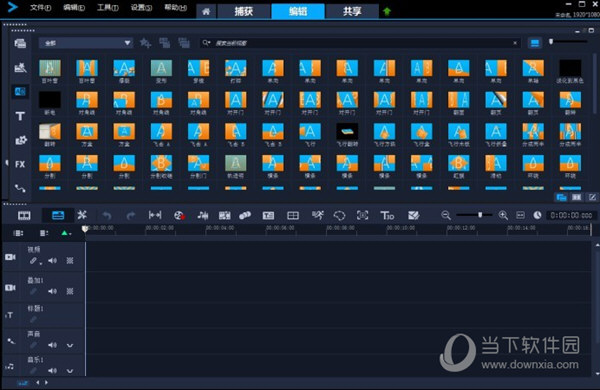This screenshot has width=600, height=390.
Task: Toggle library thumbnail view button
Action: (535, 43)
